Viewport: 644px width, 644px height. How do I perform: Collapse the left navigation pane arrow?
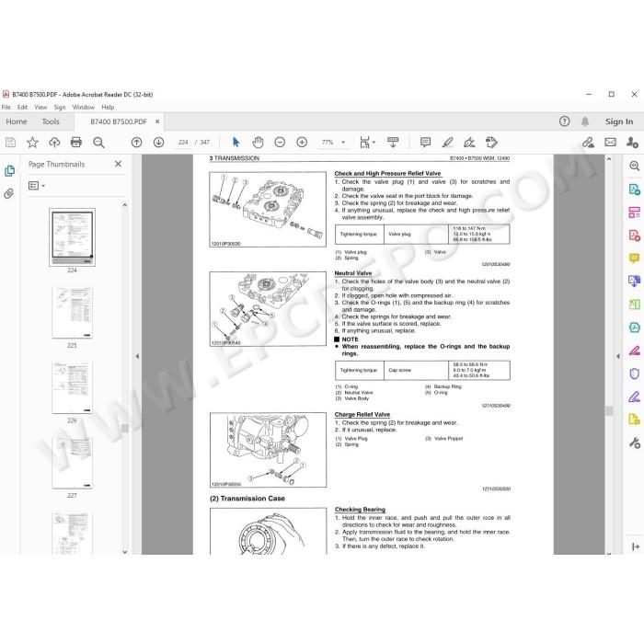pos(137,356)
